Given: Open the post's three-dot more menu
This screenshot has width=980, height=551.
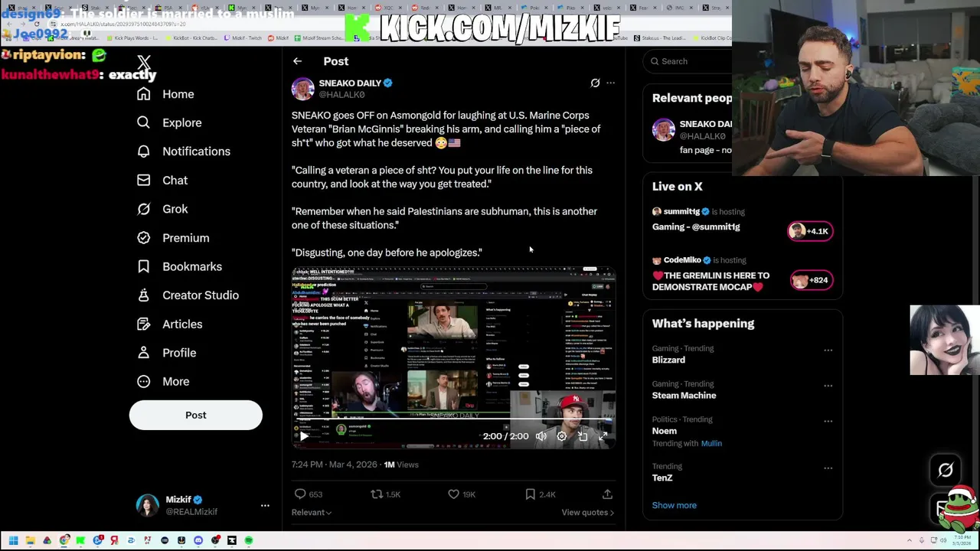Looking at the screenshot, I should (x=610, y=83).
